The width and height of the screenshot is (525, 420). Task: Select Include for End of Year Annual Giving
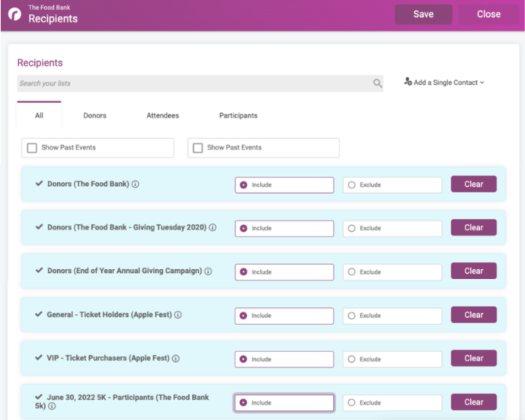[284, 272]
